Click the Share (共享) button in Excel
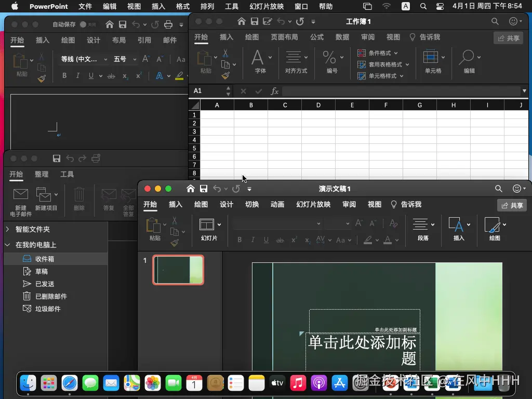 pyautogui.click(x=508, y=38)
